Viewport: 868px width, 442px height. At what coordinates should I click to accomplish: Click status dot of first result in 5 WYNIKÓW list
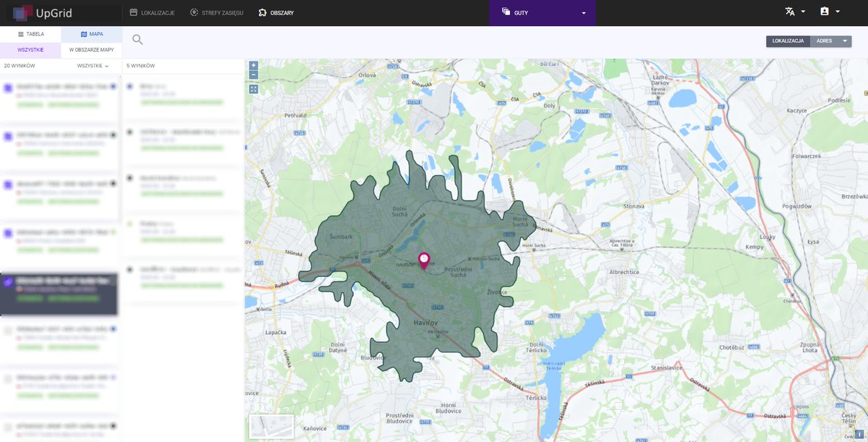(129, 86)
